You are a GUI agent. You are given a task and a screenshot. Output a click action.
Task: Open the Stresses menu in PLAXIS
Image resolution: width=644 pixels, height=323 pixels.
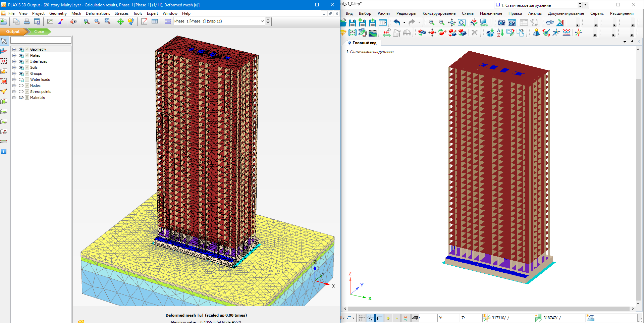pyautogui.click(x=121, y=13)
